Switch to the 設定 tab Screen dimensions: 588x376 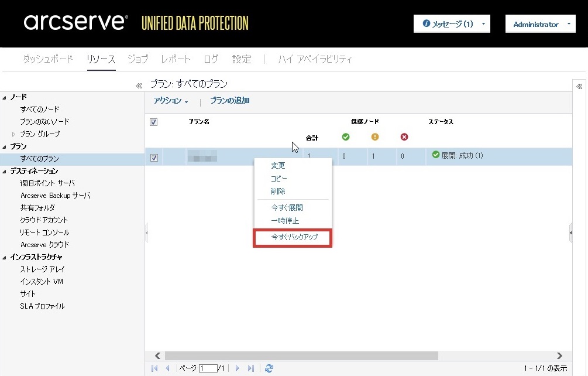242,59
